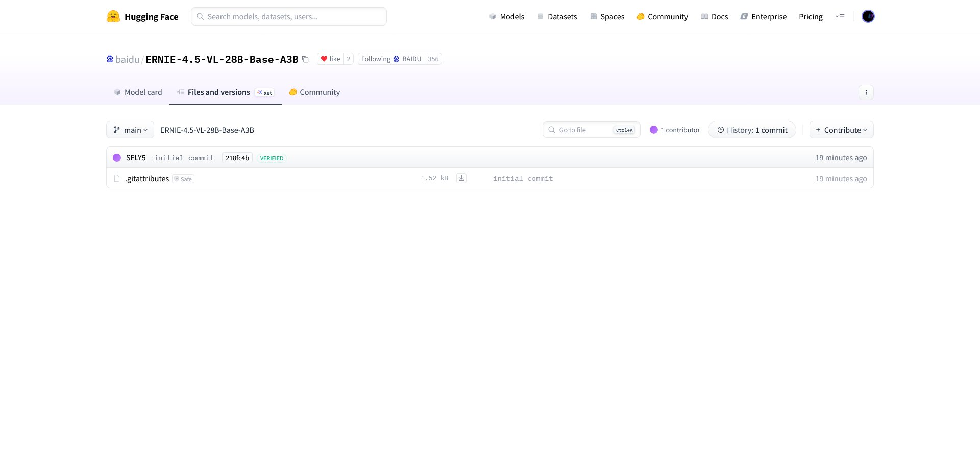
Task: Click the ERNIE-4.5-VL-28B-Base-A3B breadcrumb path
Action: (x=207, y=130)
